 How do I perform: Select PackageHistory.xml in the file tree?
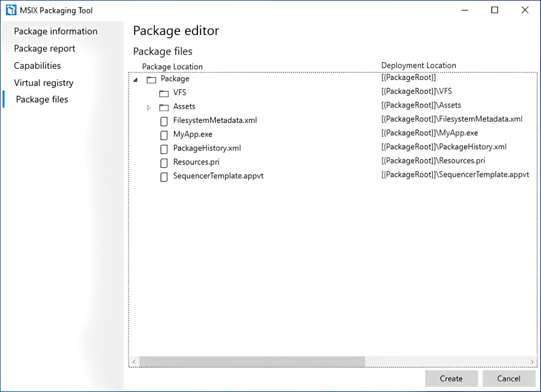(207, 148)
